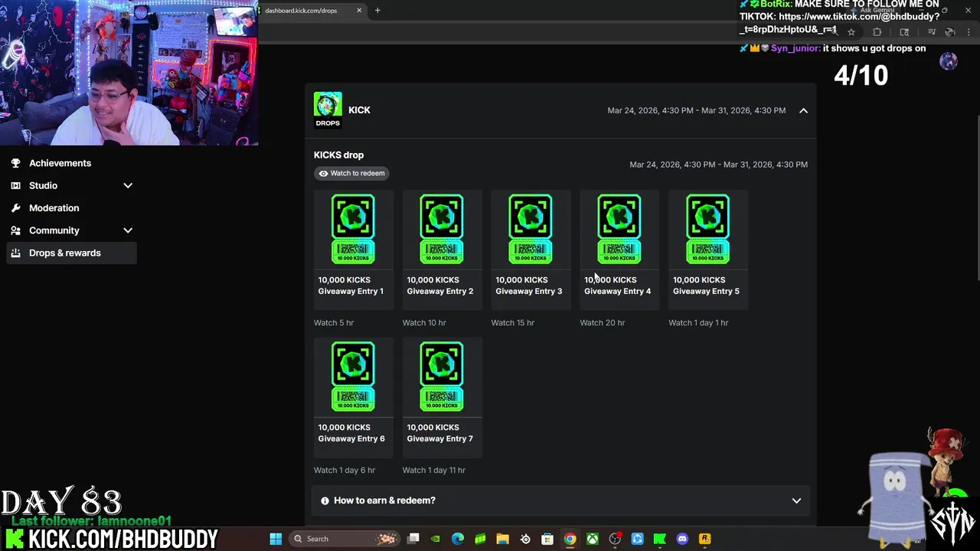Expand the How to earn & redeem section

click(560, 500)
